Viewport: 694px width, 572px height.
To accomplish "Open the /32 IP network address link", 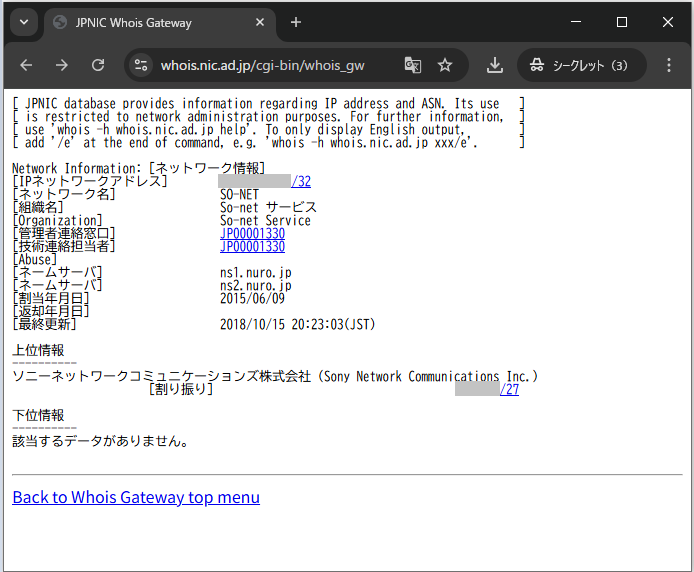I will click(301, 182).
